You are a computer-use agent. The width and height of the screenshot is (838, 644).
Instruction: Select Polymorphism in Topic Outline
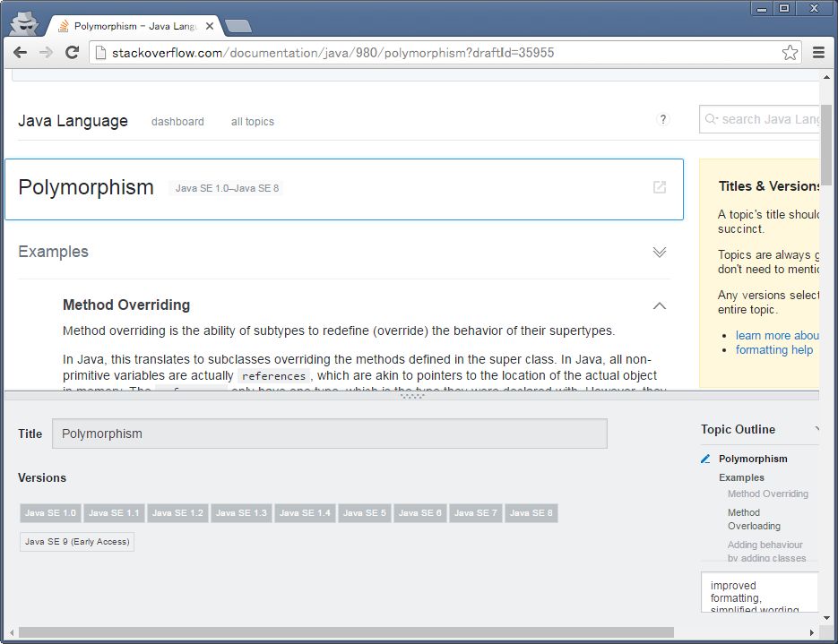753,459
